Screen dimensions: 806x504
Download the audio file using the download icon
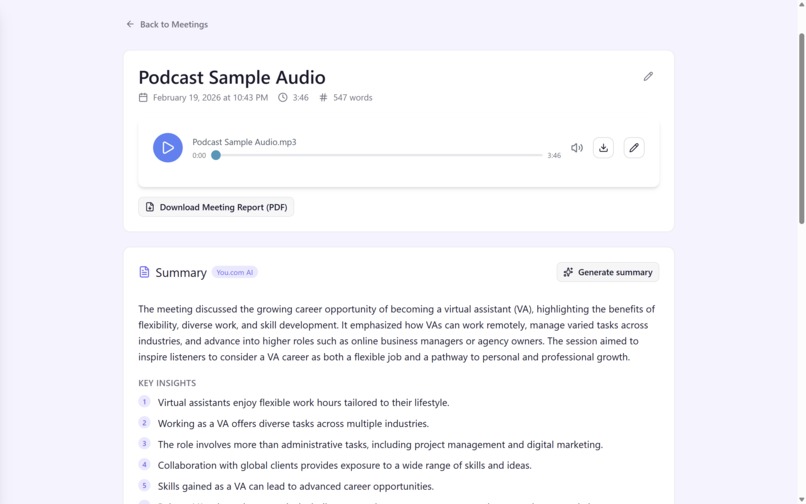click(603, 148)
